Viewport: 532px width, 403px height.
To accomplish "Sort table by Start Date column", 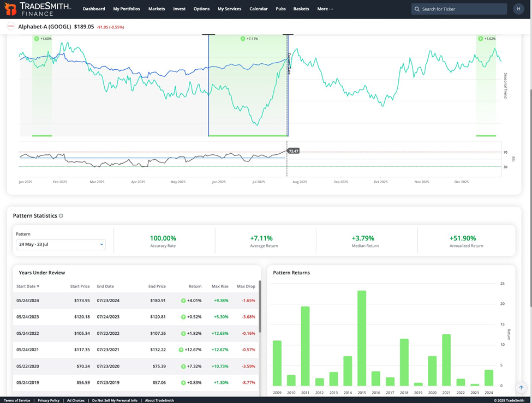I will [x=28, y=286].
